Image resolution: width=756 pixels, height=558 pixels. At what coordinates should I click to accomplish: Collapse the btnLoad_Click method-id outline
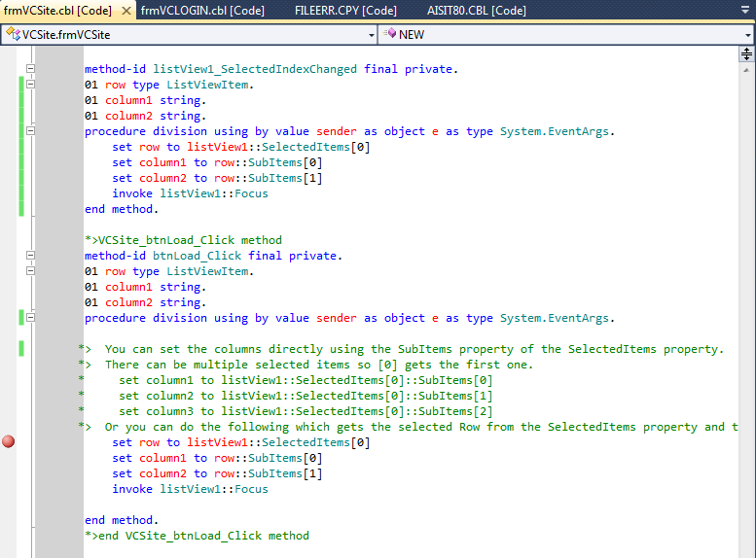click(x=30, y=256)
